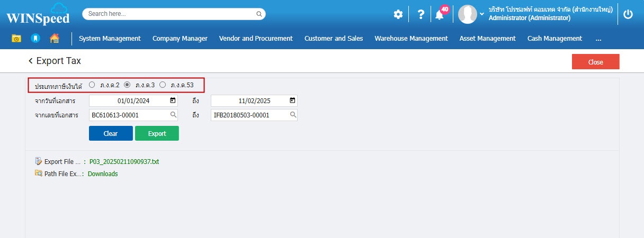Click the yellow folder icon in navbar
Image resolution: width=644 pixels, height=238 pixels.
(16, 38)
